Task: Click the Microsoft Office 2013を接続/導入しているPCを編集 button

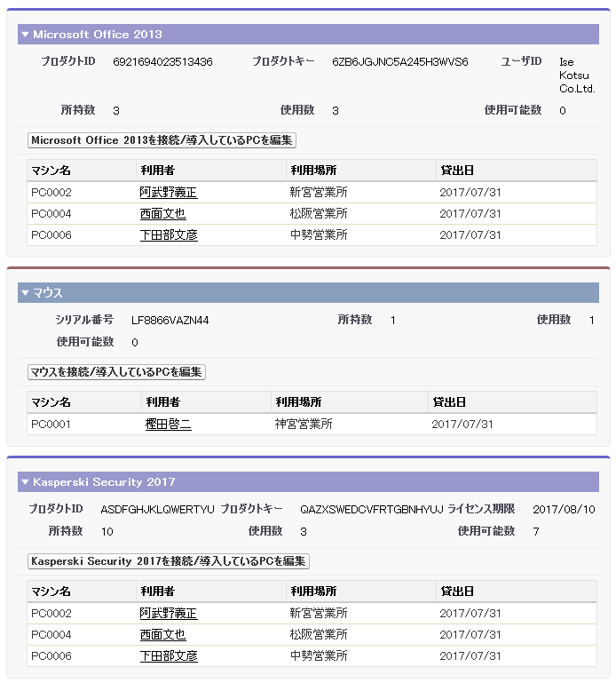Action: point(162,140)
